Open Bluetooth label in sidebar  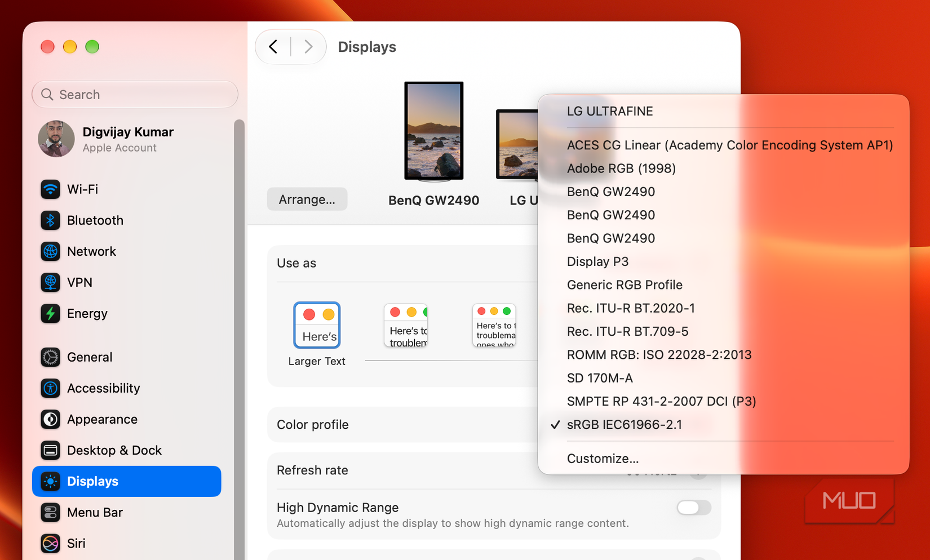tap(95, 220)
